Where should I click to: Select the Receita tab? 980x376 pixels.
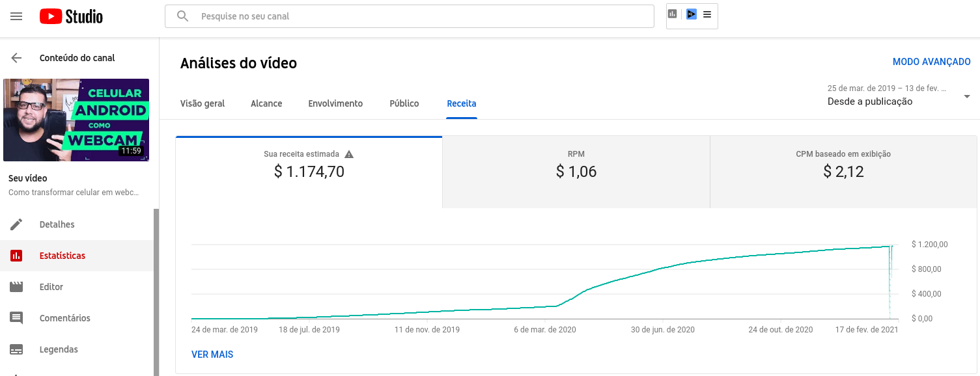pos(462,103)
